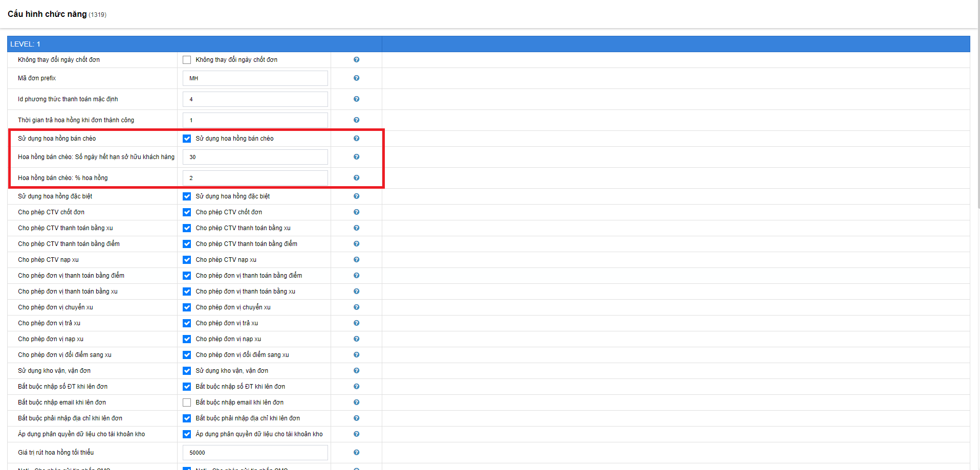This screenshot has width=980, height=470.
Task: Click help icon for Sử dụng hoa hồng bán chéo
Action: pos(356,139)
